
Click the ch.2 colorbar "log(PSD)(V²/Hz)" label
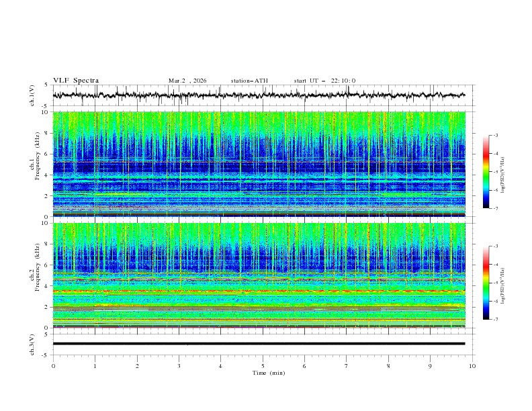pos(503,286)
